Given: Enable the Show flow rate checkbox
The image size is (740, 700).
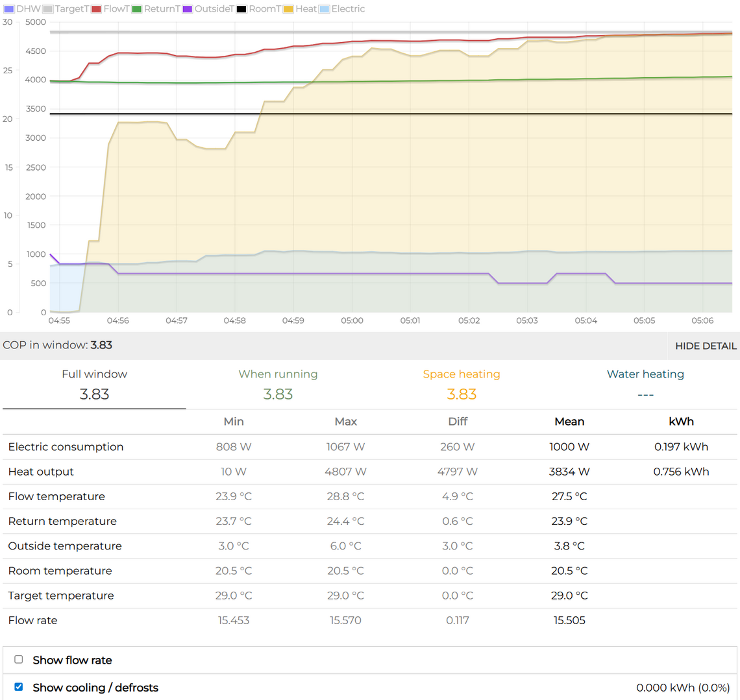Looking at the screenshot, I should click(x=19, y=660).
